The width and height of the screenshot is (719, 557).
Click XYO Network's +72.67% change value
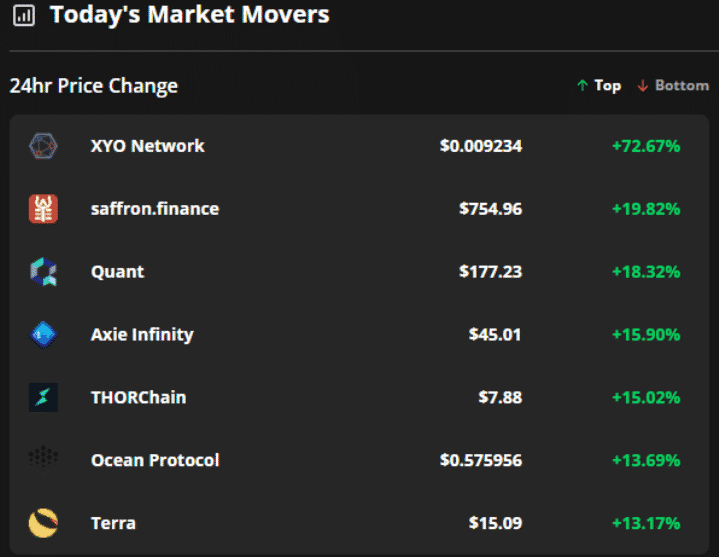[x=646, y=146]
